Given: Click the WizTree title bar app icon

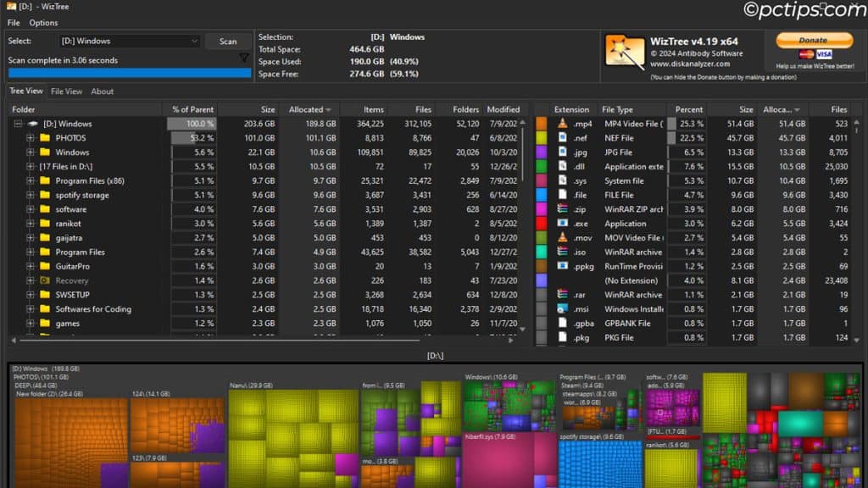Looking at the screenshot, I should [11, 7].
